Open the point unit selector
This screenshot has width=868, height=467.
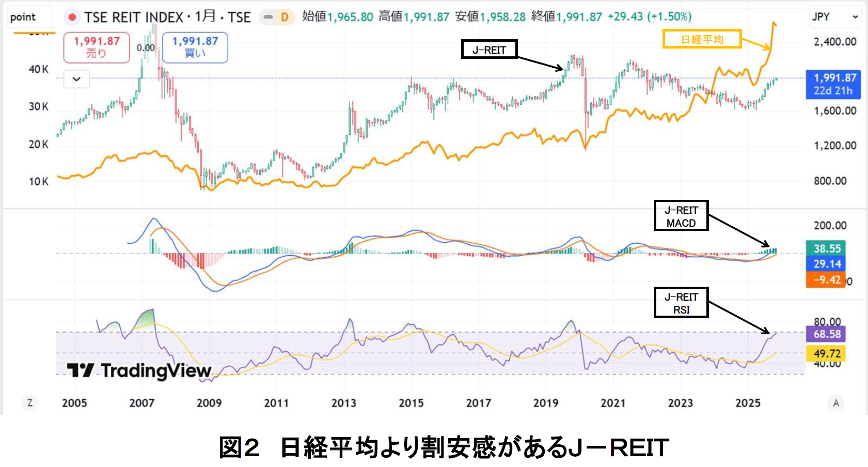pos(28,17)
